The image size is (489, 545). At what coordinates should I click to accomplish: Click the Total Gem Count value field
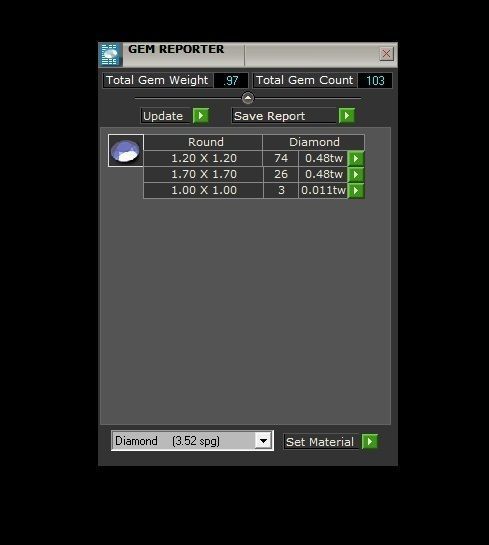[x=375, y=81]
